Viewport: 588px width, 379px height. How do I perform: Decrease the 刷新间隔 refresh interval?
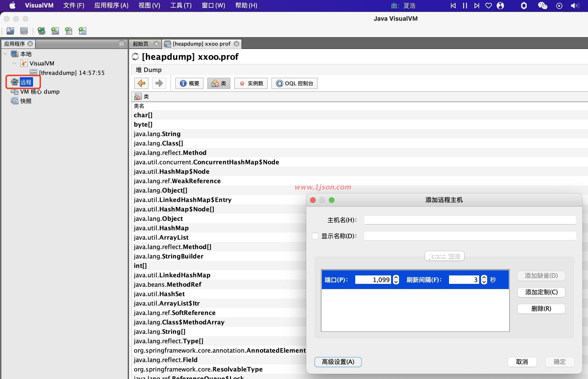click(484, 282)
